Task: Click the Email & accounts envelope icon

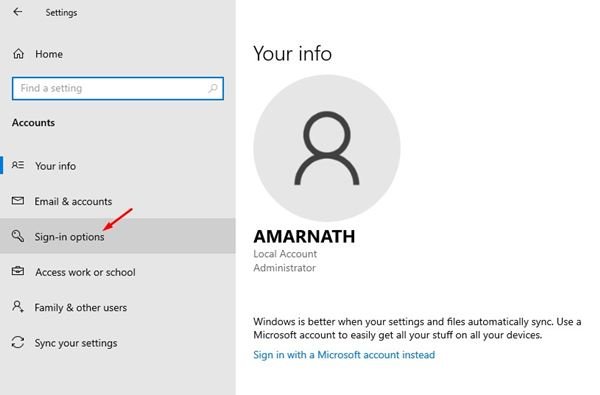Action: click(x=18, y=201)
